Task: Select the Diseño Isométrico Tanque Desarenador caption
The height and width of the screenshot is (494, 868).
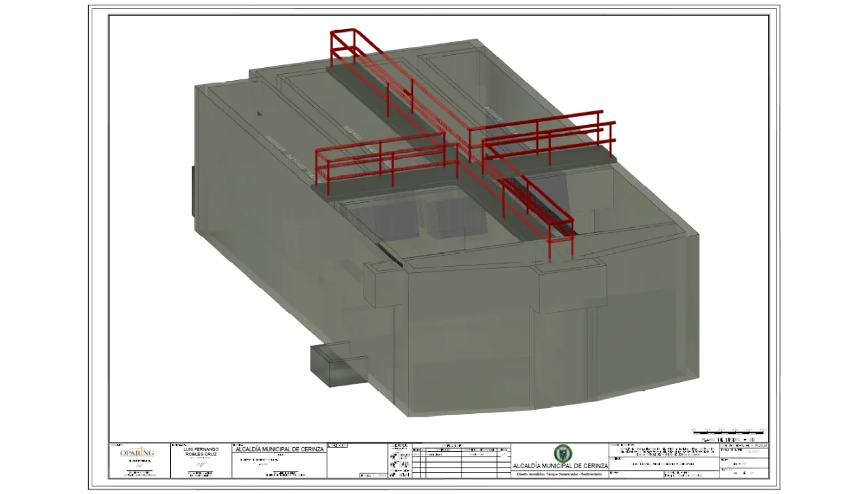Action: [559, 474]
